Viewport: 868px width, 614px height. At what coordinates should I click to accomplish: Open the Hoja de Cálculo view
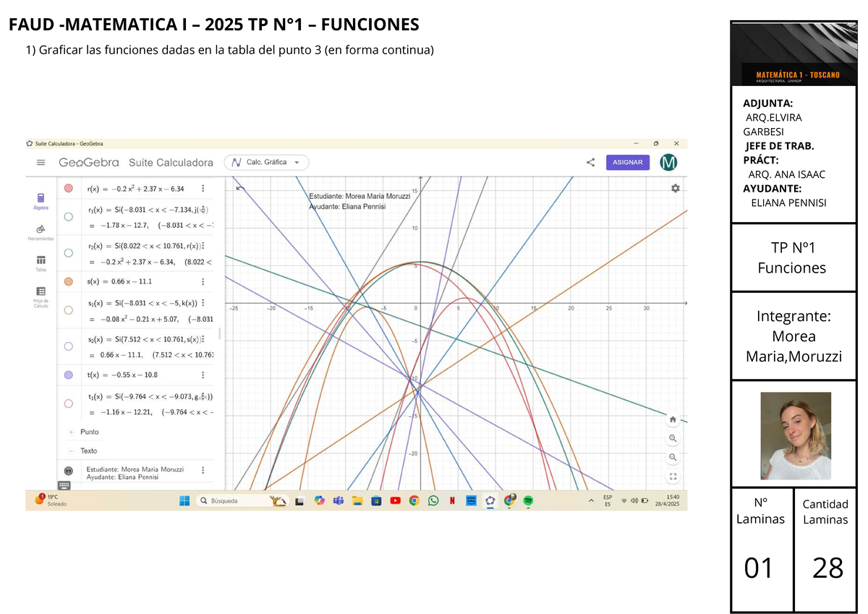tap(41, 291)
